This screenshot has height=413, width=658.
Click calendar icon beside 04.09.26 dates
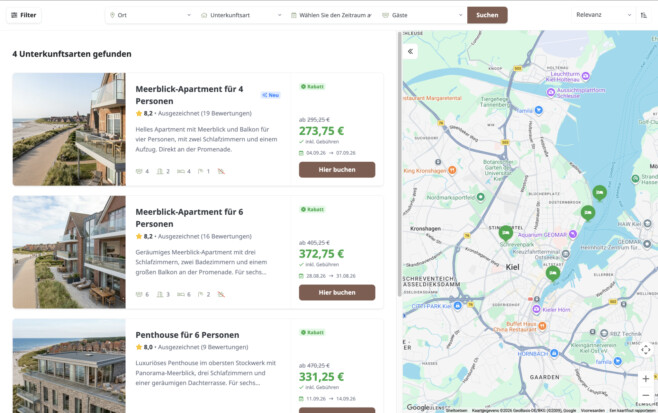pos(301,153)
